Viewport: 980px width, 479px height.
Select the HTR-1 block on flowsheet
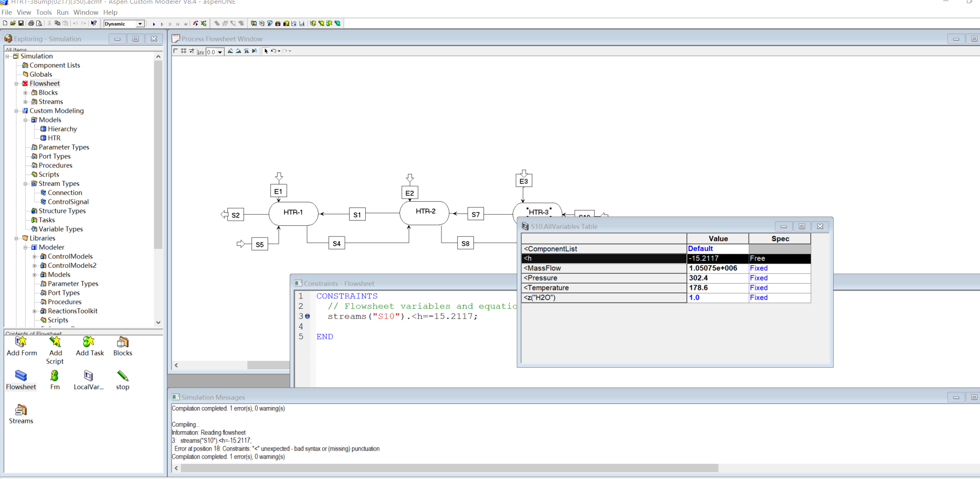(x=293, y=213)
